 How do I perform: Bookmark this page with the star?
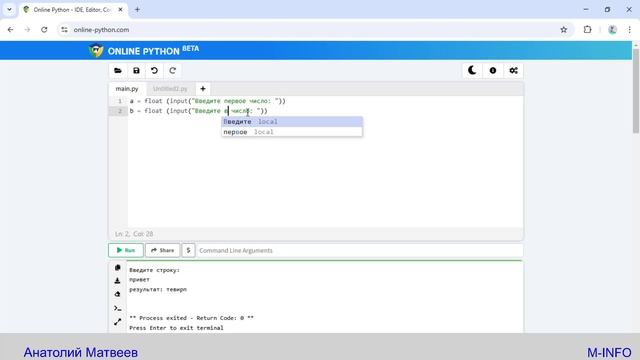[564, 30]
